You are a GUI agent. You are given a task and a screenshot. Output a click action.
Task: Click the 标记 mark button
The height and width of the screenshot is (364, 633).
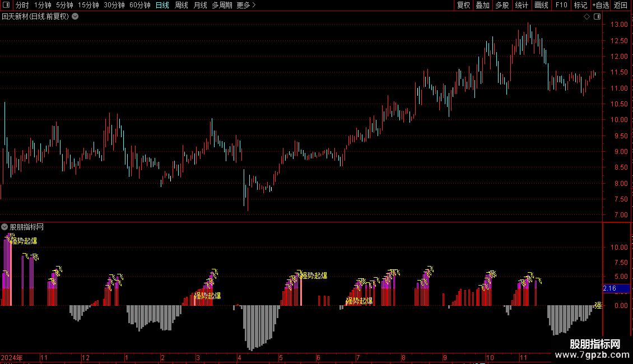pos(580,5)
